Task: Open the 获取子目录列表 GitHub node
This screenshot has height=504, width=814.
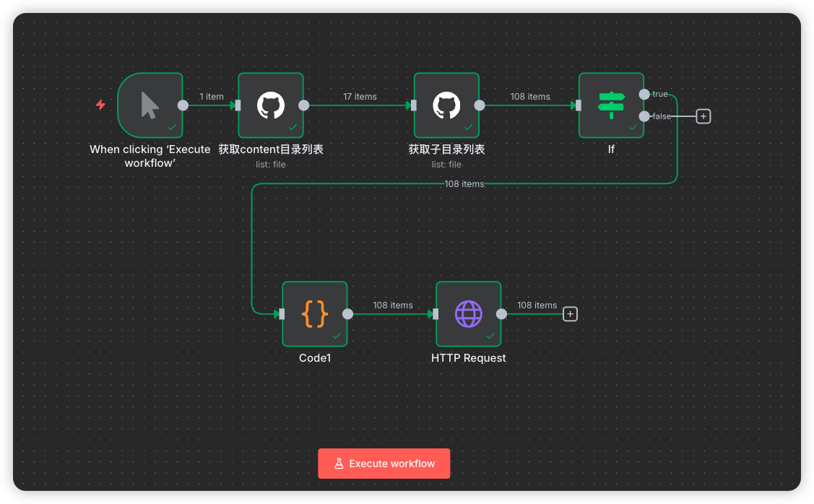Action: 446,105
